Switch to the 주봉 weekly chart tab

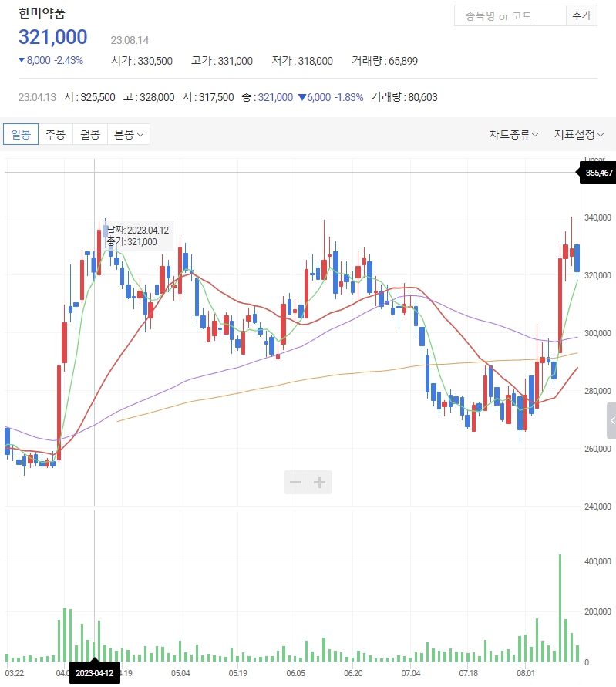[x=56, y=134]
